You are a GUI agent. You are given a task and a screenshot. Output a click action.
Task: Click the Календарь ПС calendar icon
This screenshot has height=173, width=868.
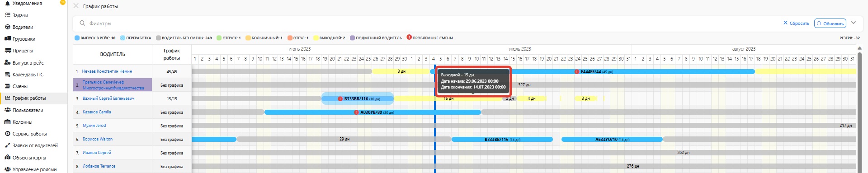tap(7, 75)
